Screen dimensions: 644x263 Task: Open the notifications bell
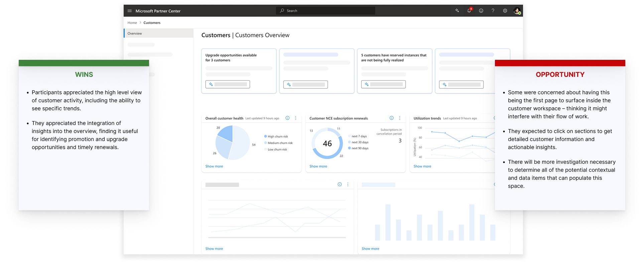tap(469, 11)
